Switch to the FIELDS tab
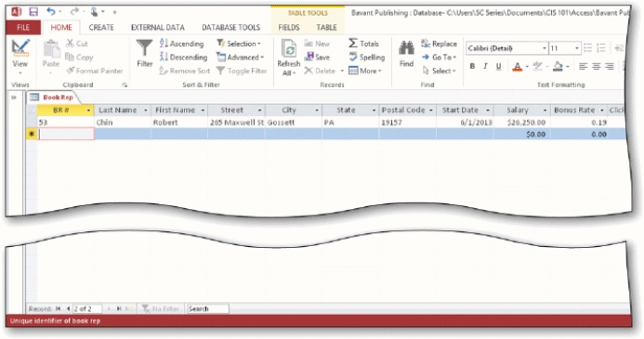Screen dimensions: 644x339 pos(289,28)
